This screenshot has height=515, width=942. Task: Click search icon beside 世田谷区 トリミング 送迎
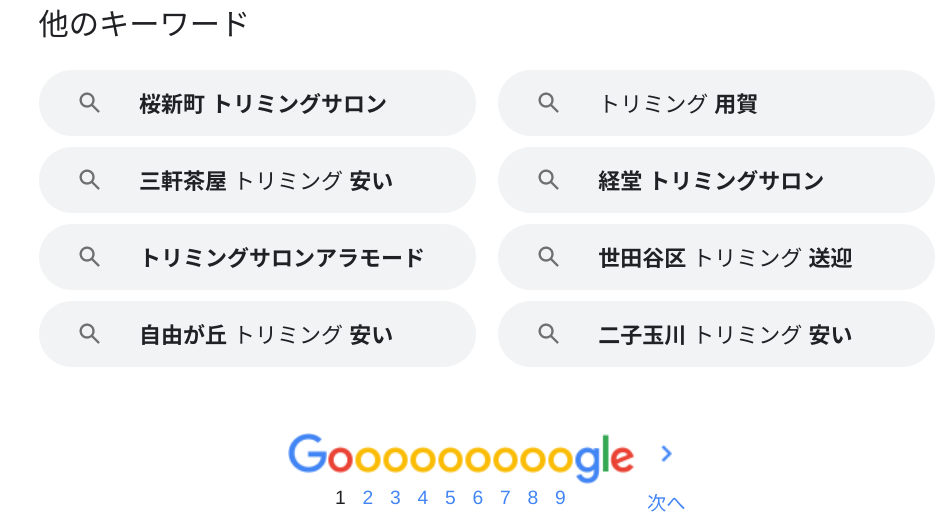click(548, 257)
